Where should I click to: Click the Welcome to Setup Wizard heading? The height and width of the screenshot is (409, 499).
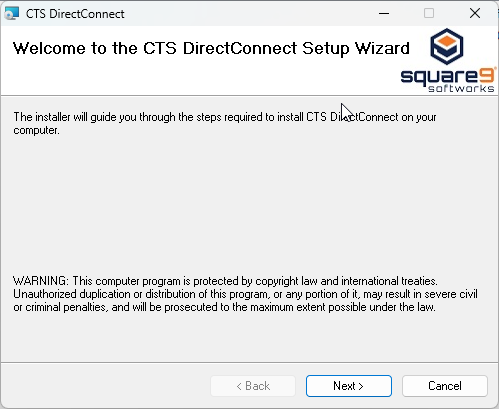(211, 49)
